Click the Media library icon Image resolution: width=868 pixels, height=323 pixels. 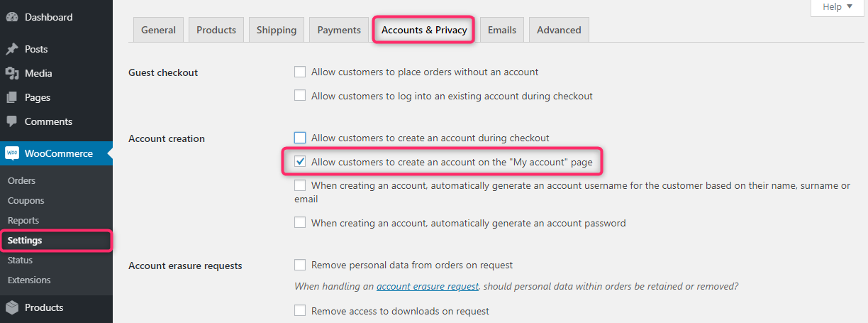pos(12,73)
